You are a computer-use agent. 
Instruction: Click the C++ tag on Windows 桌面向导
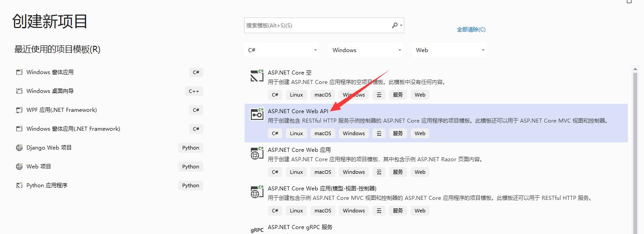[194, 91]
